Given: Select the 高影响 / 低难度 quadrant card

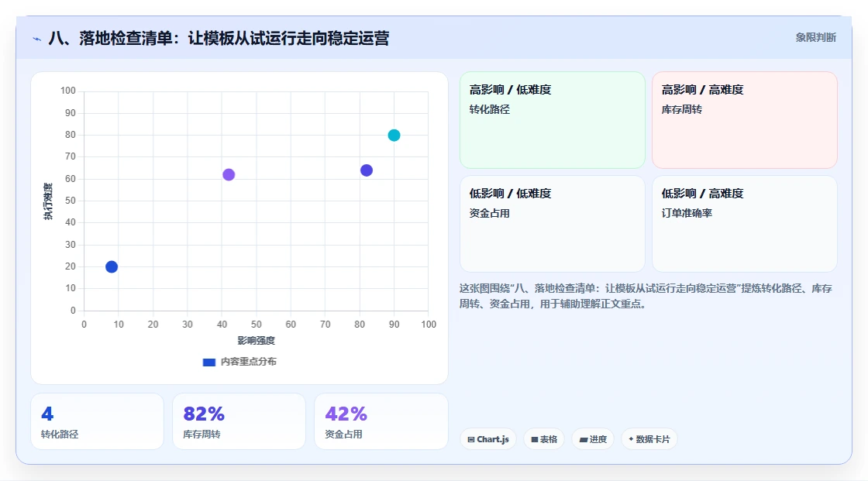Looking at the screenshot, I should [x=553, y=120].
